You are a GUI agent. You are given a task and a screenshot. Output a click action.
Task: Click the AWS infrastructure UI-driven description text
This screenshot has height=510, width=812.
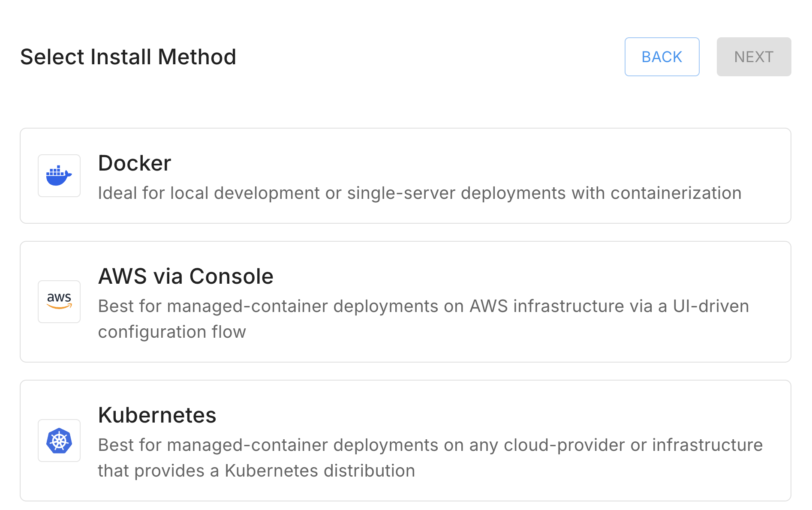coord(424,319)
